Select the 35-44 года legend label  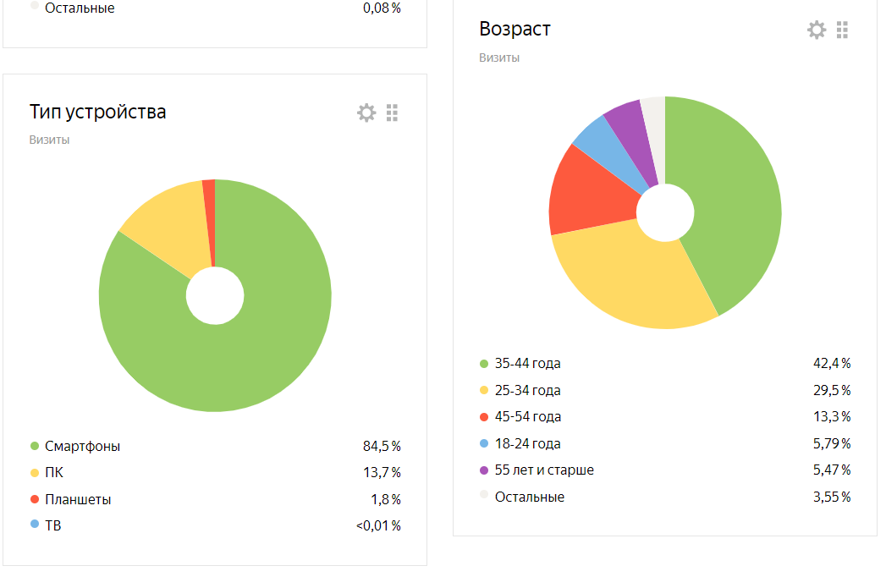point(528,363)
